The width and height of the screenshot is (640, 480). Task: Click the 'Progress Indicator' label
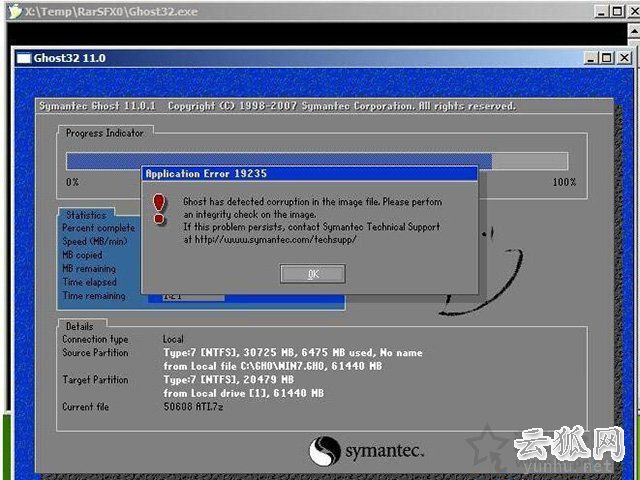104,133
